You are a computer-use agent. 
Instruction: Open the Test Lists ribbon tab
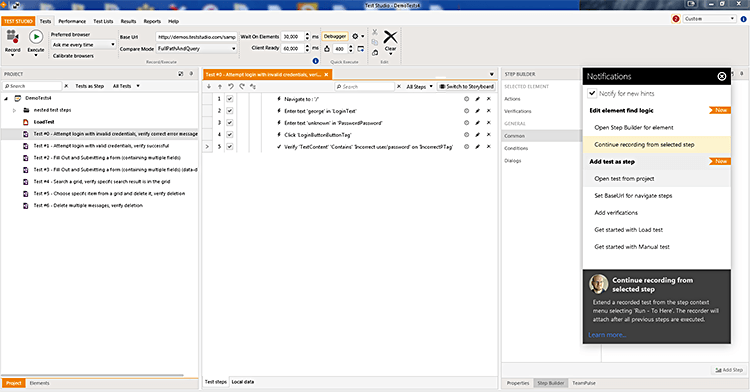103,22
